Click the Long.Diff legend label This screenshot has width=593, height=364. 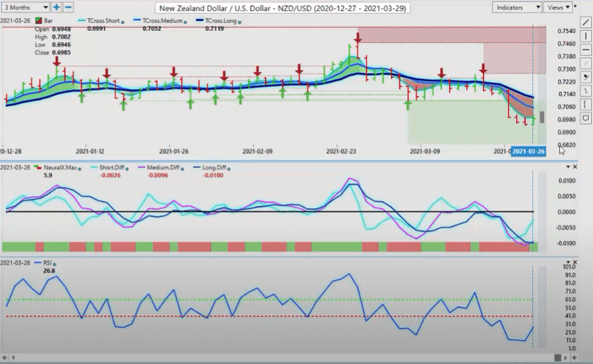(x=214, y=167)
